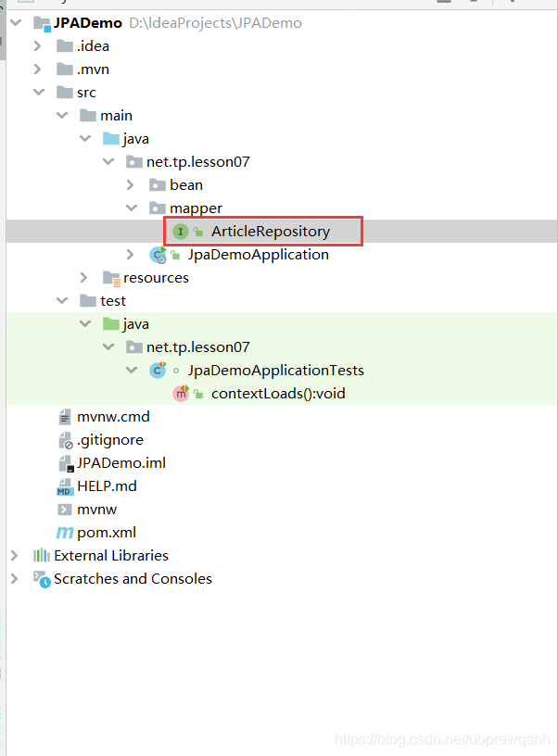The width and height of the screenshot is (558, 756).
Task: Click the contextLoads method icon
Action: coord(181,394)
